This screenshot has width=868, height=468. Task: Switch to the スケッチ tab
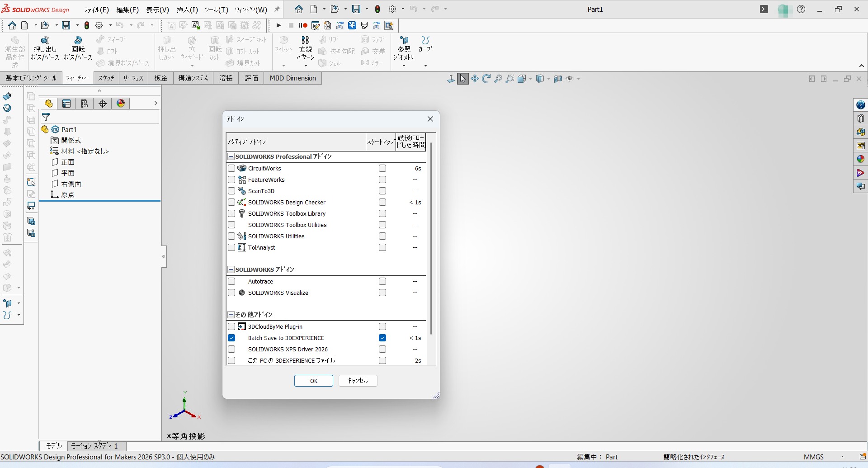pyautogui.click(x=106, y=78)
